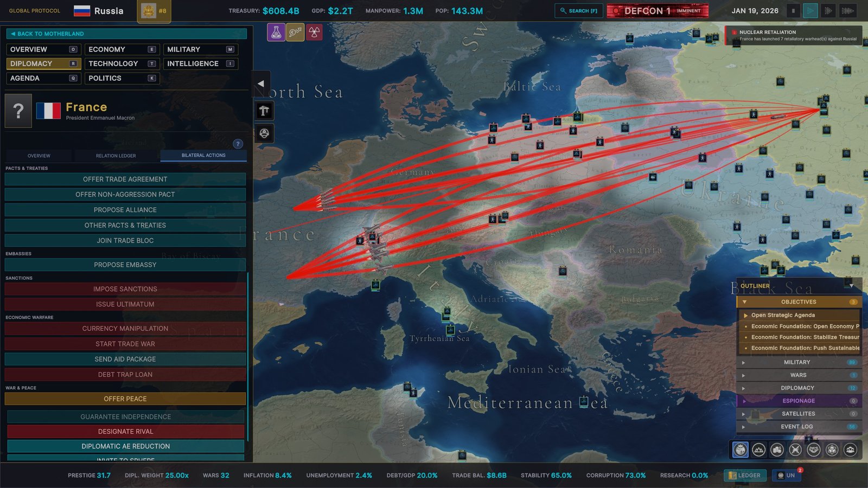Screen dimensions: 868x488
Task: Switch to the France Overview tab
Action: tap(39, 156)
